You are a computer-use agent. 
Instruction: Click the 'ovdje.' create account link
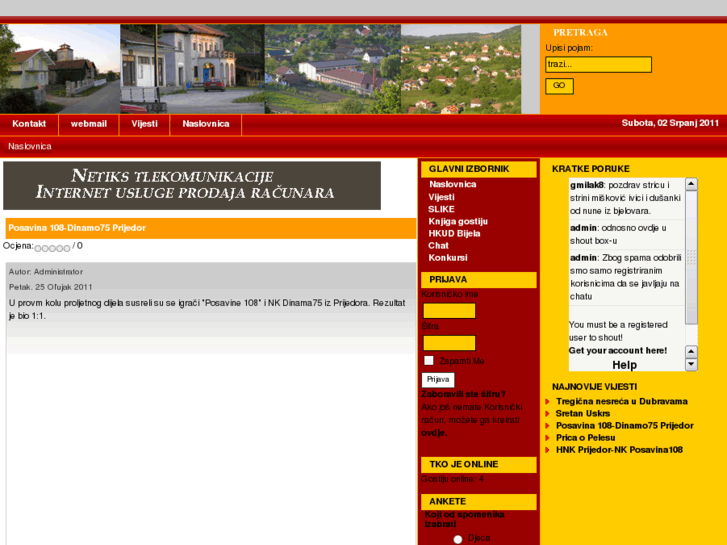click(434, 433)
